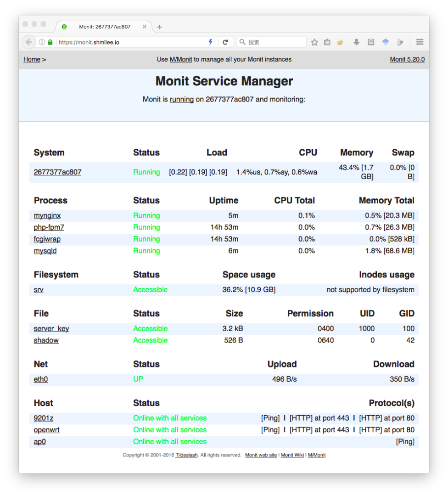
Task: Click the URL address field
Action: [131, 42]
